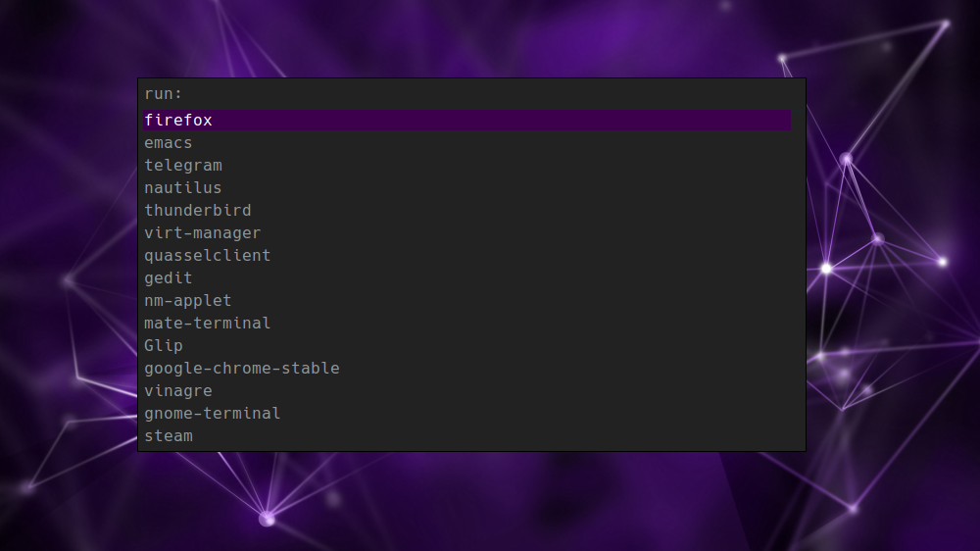Launch google-chrome-stable from the list
Viewport: 980px width, 551px height.
coord(242,369)
